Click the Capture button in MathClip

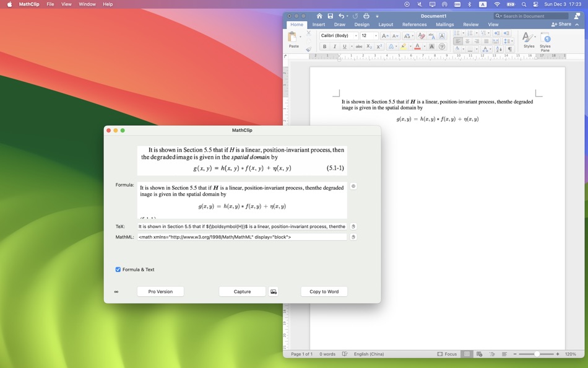pyautogui.click(x=242, y=291)
